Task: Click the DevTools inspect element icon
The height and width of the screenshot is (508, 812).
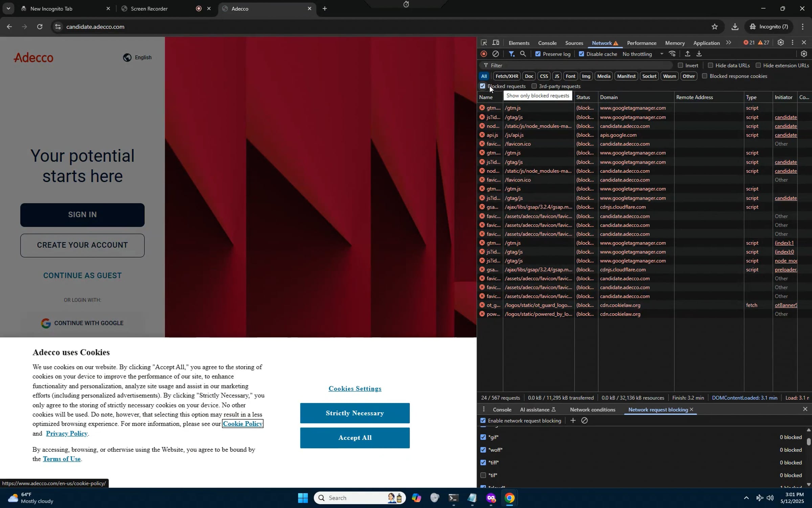Action: click(484, 43)
